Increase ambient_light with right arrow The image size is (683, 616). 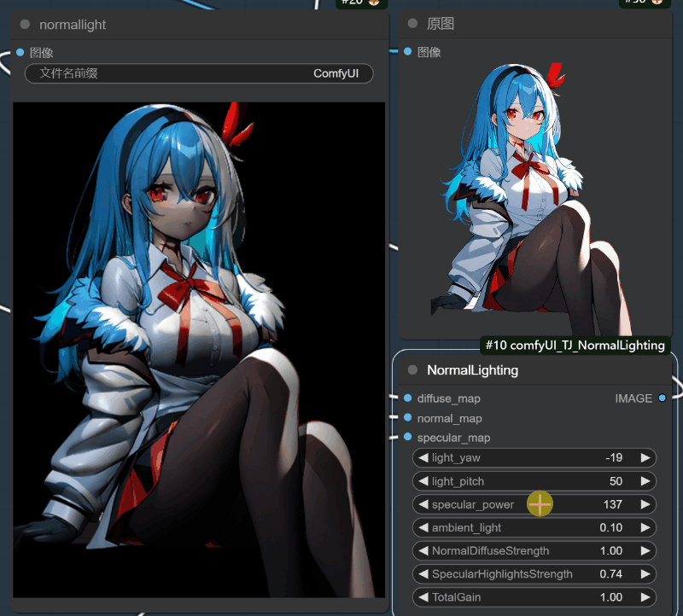pyautogui.click(x=645, y=527)
